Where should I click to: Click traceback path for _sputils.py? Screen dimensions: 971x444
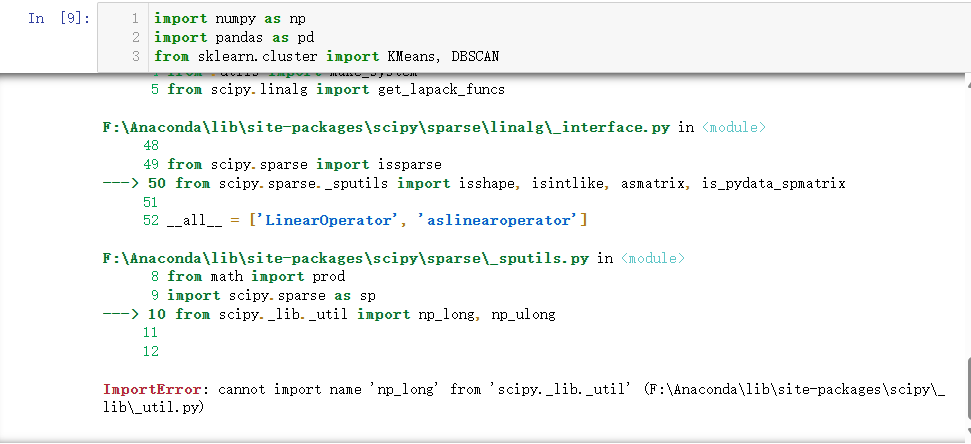[346, 258]
